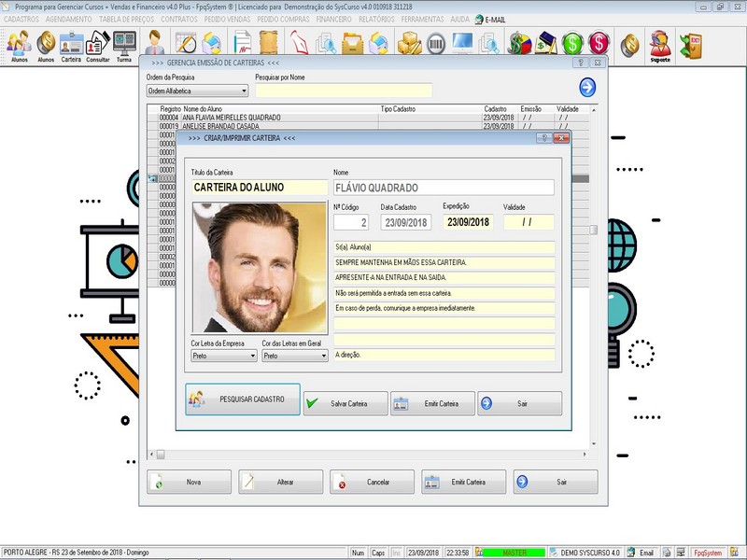Click the student list horizontal scrollbar
The width and height of the screenshot is (747, 560).
[x=373, y=455]
